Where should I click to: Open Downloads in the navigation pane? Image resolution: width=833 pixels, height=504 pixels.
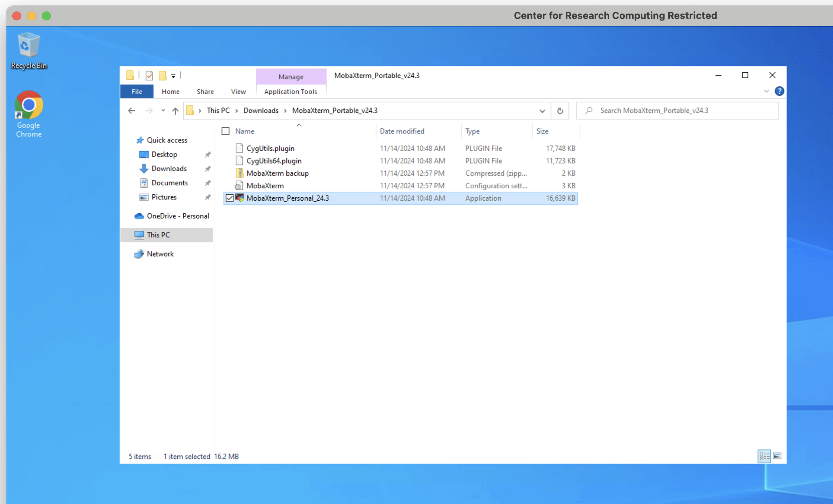[x=169, y=169]
